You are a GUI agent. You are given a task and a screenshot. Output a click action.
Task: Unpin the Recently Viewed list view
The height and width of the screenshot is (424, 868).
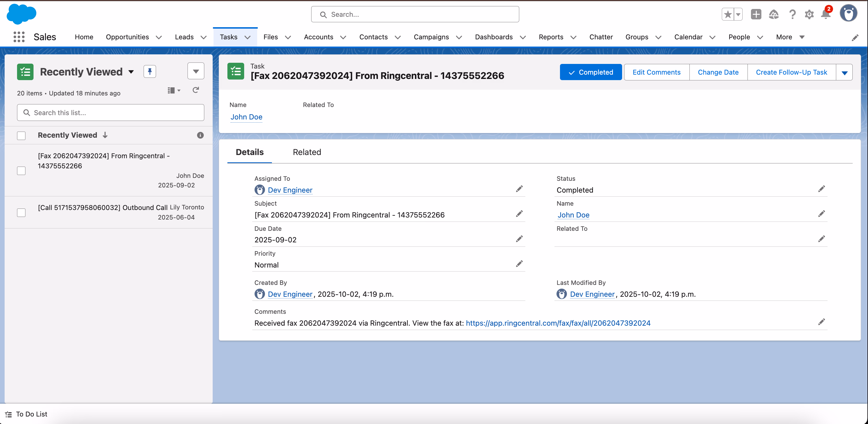(149, 71)
